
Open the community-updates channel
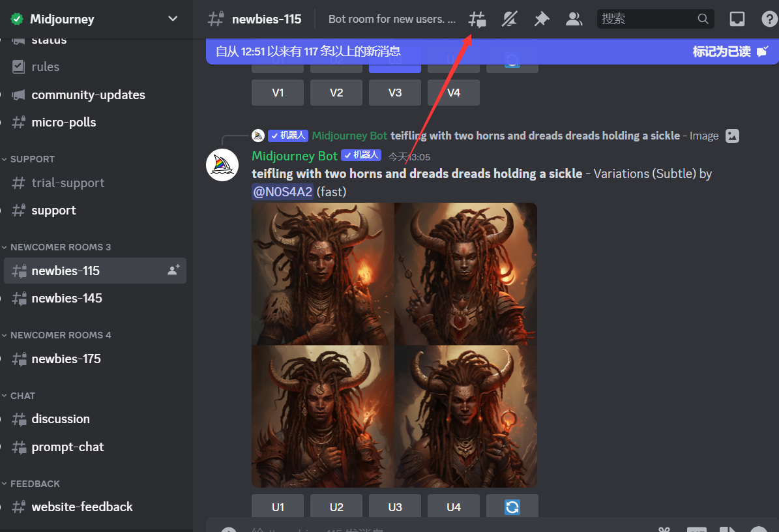[88, 95]
